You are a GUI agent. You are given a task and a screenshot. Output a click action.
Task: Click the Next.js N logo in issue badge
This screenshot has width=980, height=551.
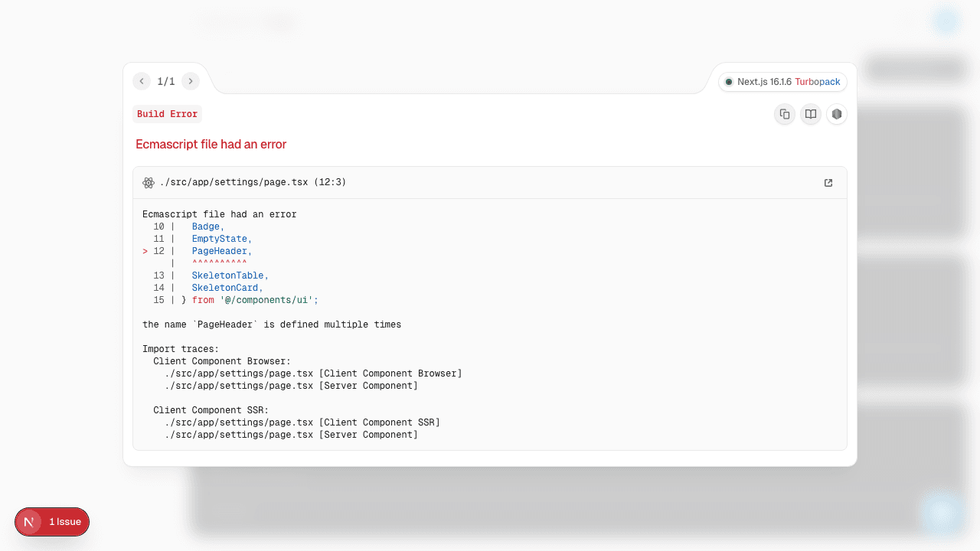pyautogui.click(x=29, y=522)
